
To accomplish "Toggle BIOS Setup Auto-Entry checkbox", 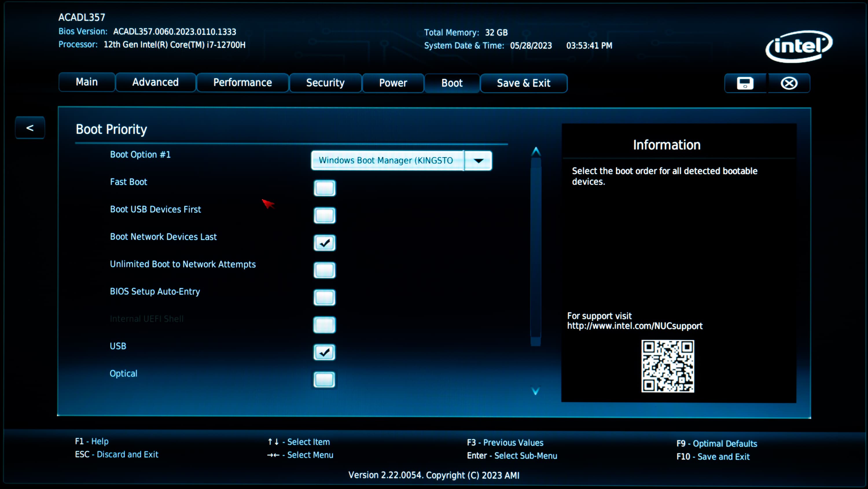I will pyautogui.click(x=325, y=297).
